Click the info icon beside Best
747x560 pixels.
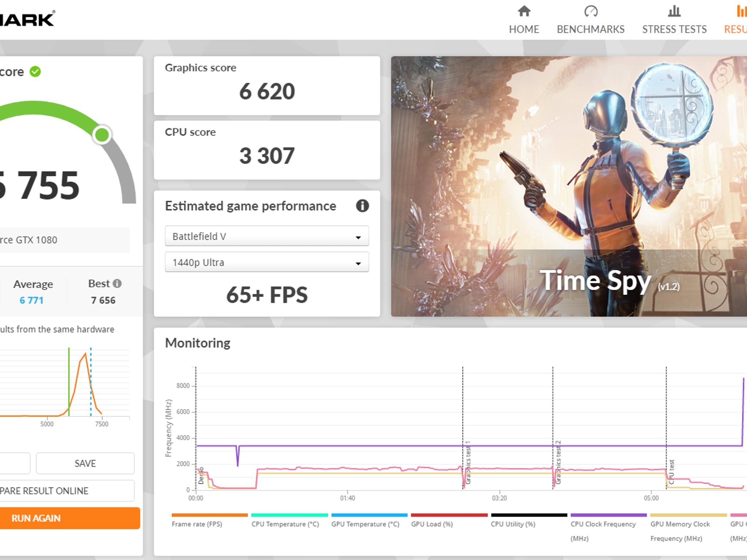coord(117,283)
